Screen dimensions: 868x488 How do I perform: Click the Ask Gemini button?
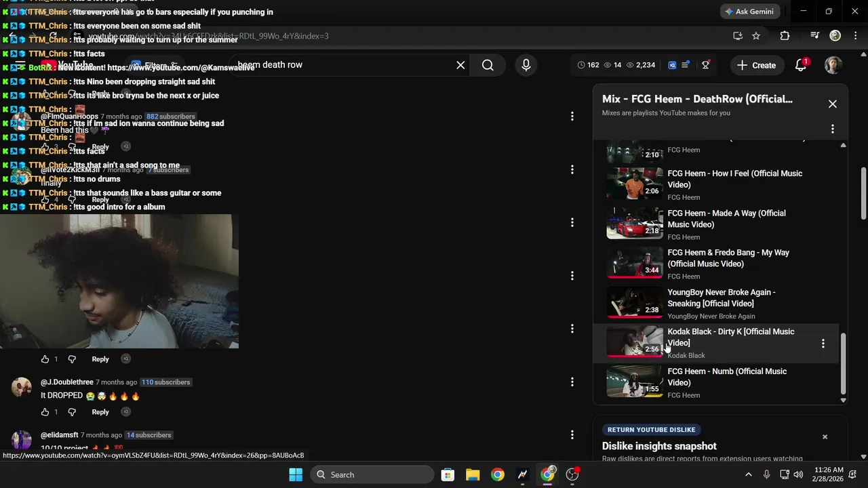click(x=751, y=12)
